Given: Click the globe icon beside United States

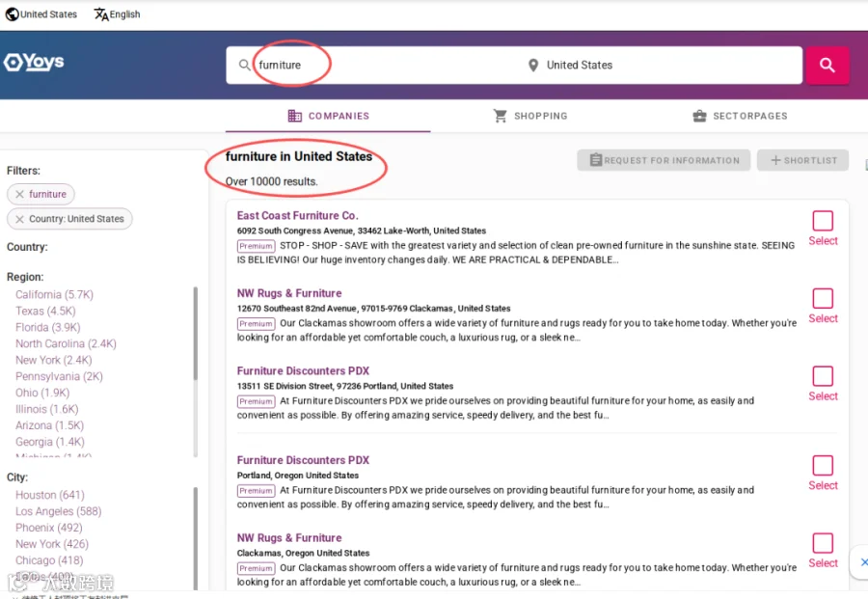Looking at the screenshot, I should 13,14.
